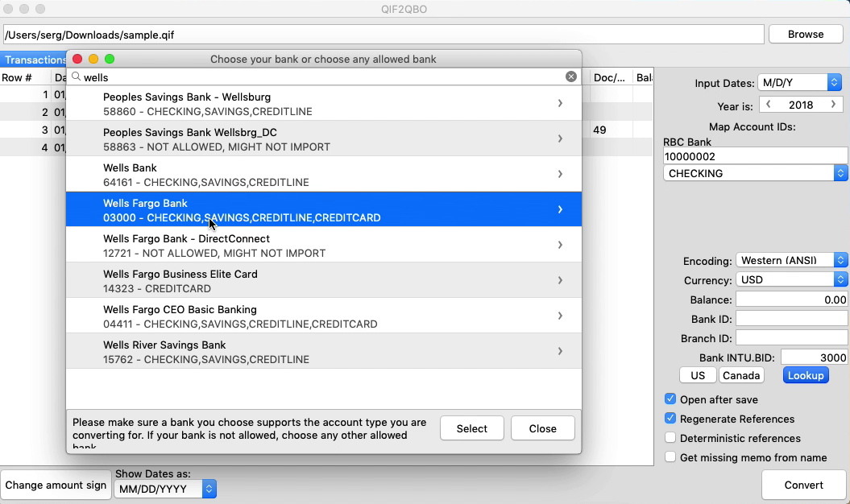The height and width of the screenshot is (504, 850).
Task: Select Wells Fargo Business Elite Card entry
Action: click(324, 280)
